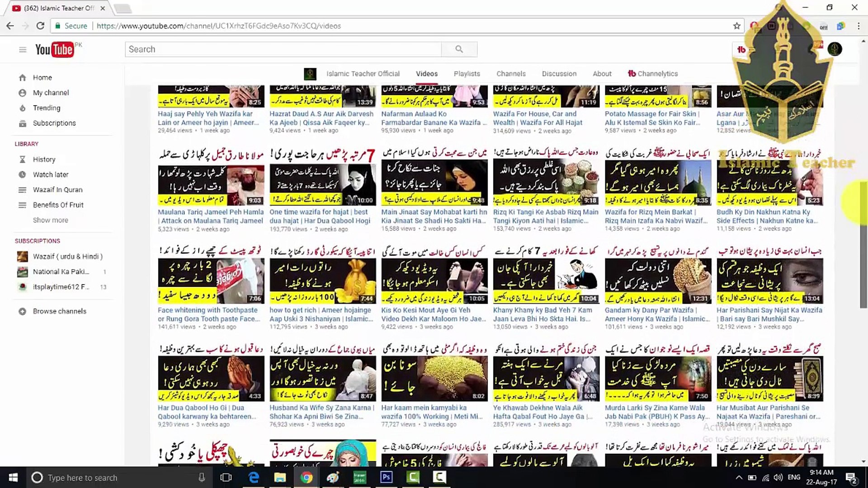Click the YouTube logo
The height and width of the screenshot is (488, 868).
tap(54, 50)
